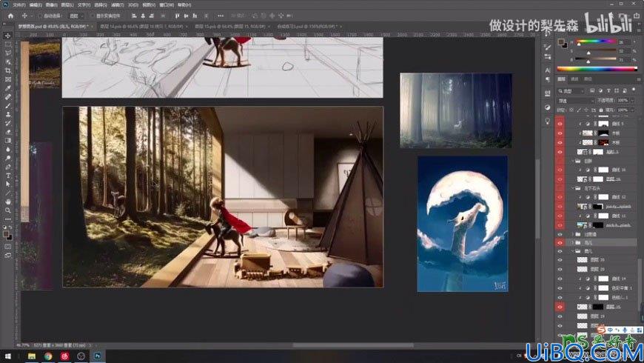Enable the Auto-Select checkbox
This screenshot has width=644, height=363.
click(40, 16)
